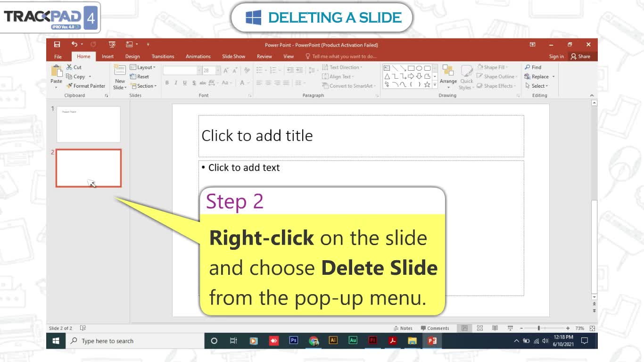Open Copy dropdown arrow

coord(90,77)
